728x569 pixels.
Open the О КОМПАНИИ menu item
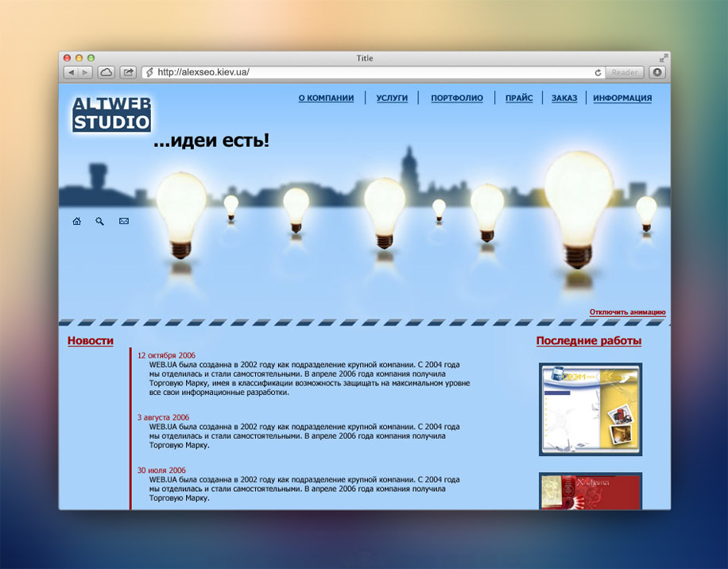point(326,98)
